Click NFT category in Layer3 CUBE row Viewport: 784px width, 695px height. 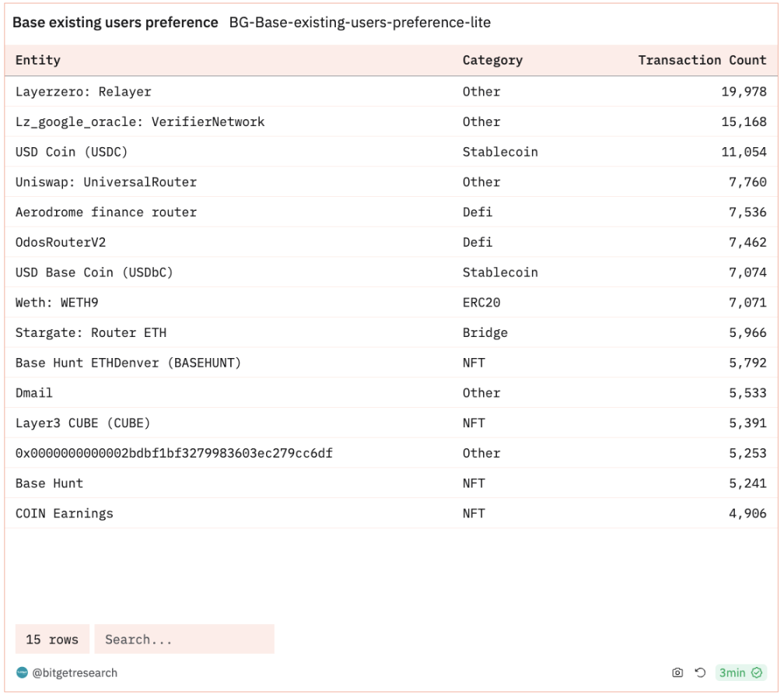click(x=474, y=423)
